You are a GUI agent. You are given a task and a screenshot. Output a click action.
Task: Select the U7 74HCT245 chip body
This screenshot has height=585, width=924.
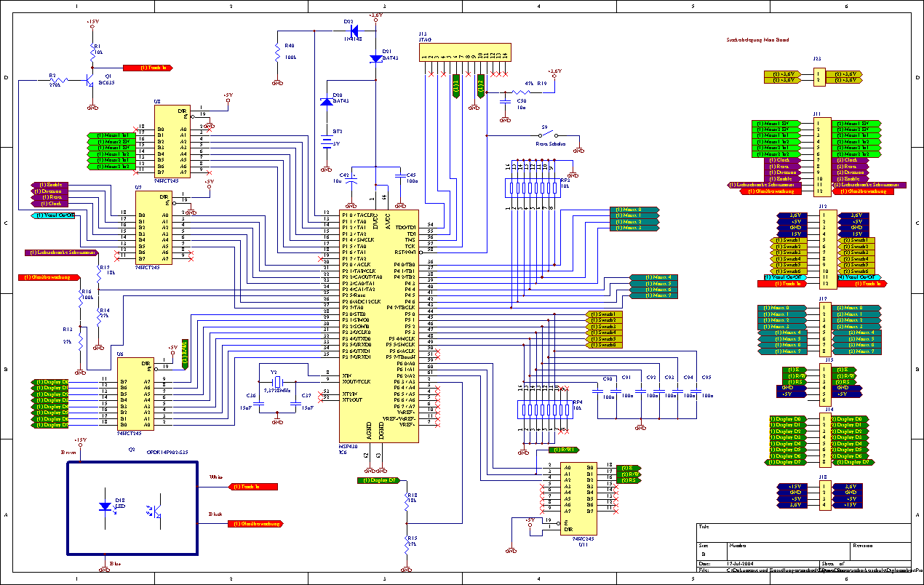click(154, 228)
